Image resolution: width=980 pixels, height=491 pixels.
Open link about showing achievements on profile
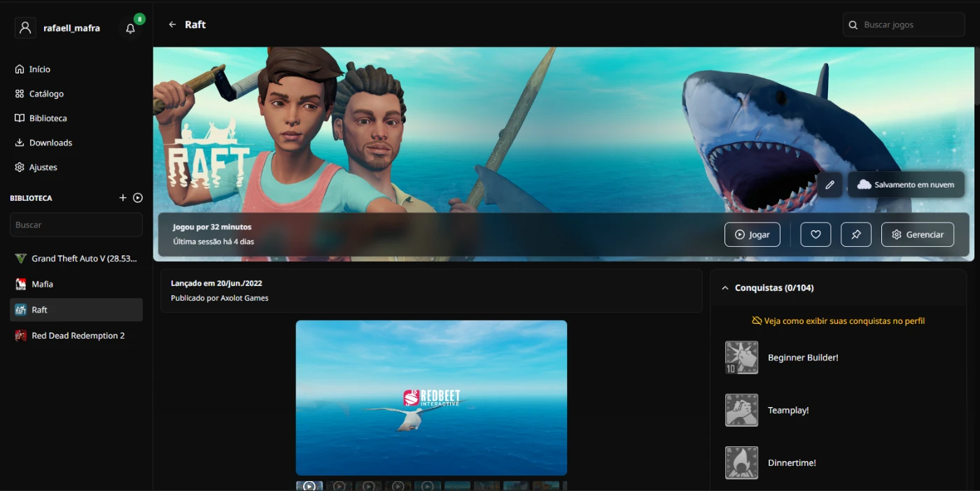[x=838, y=321]
